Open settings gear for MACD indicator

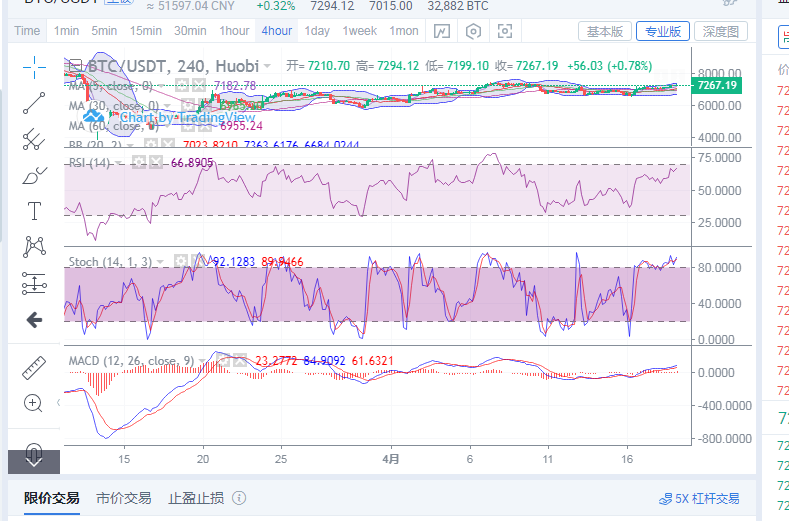coord(223,360)
